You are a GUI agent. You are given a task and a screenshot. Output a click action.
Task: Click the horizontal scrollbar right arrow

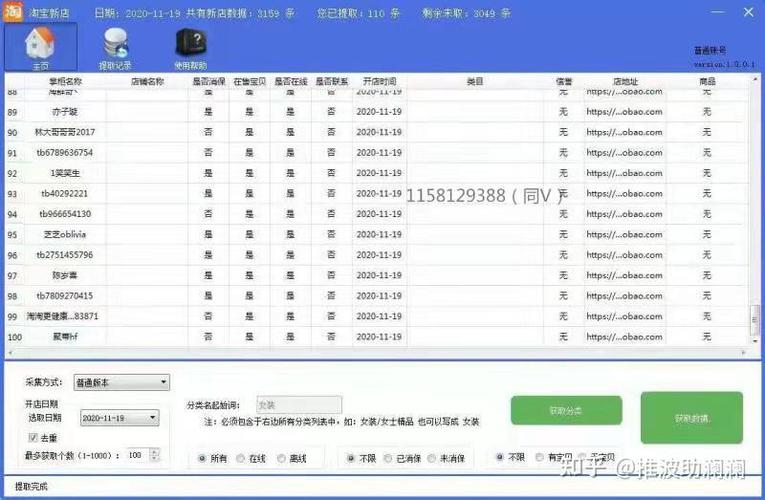pos(744,352)
